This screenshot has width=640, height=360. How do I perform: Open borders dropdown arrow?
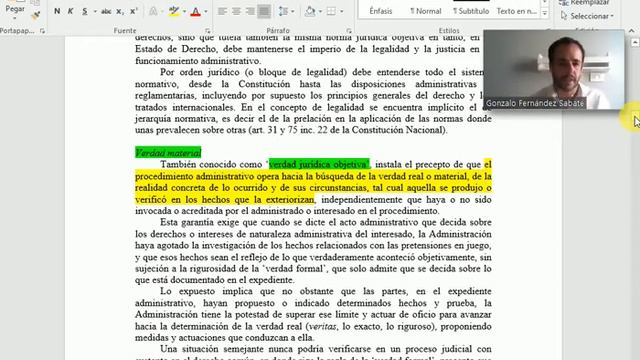[x=342, y=11]
